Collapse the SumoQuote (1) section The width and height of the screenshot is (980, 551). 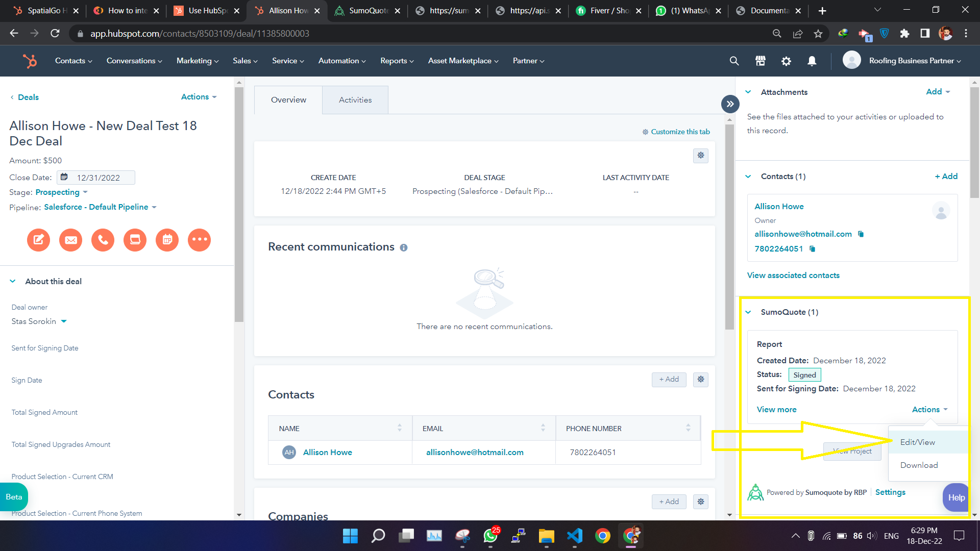tap(748, 312)
